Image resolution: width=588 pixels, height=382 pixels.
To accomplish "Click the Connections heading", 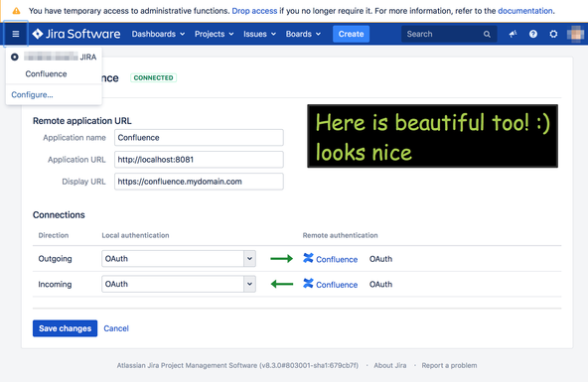I will 59,215.
